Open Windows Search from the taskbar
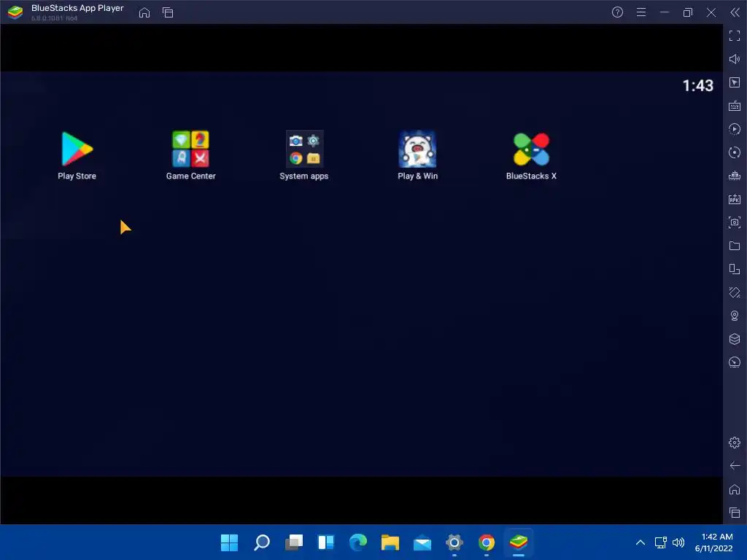 [262, 542]
